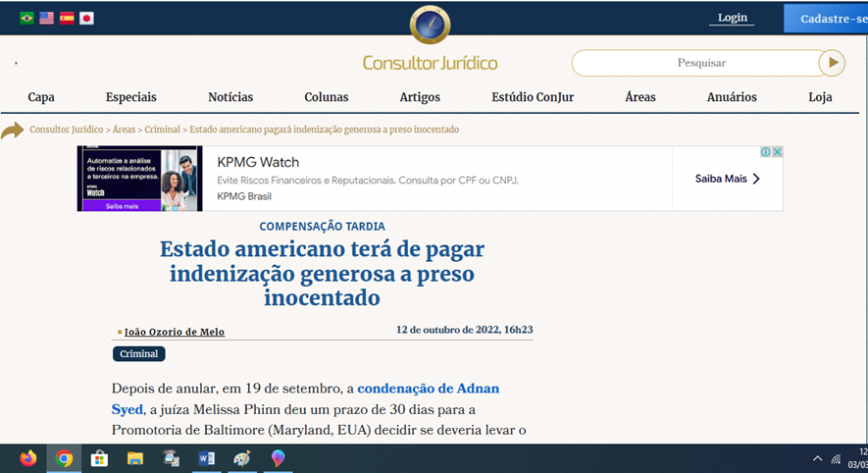Switch language with the Japan flag
The image size is (868, 473).
pos(86,19)
